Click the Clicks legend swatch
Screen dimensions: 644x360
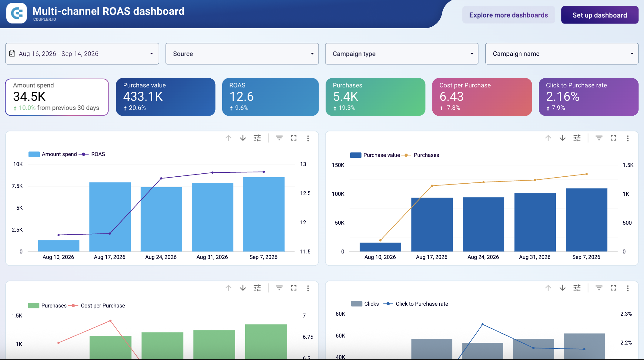[x=357, y=304]
